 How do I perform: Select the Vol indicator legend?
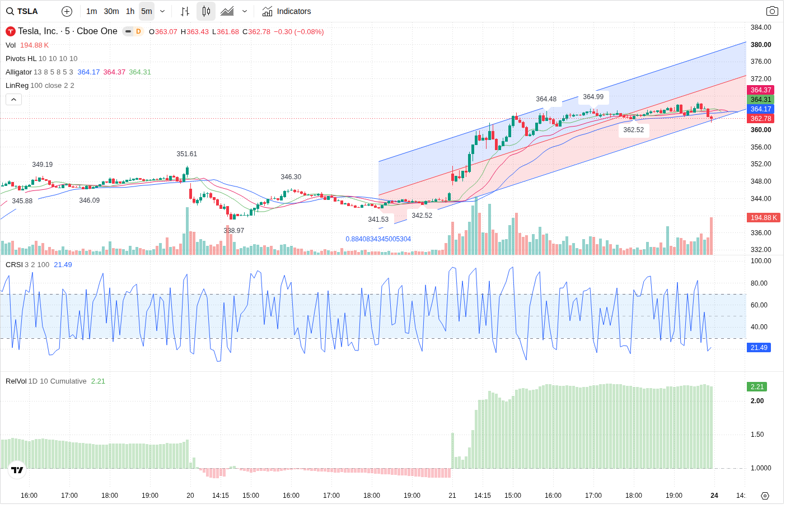click(x=11, y=45)
